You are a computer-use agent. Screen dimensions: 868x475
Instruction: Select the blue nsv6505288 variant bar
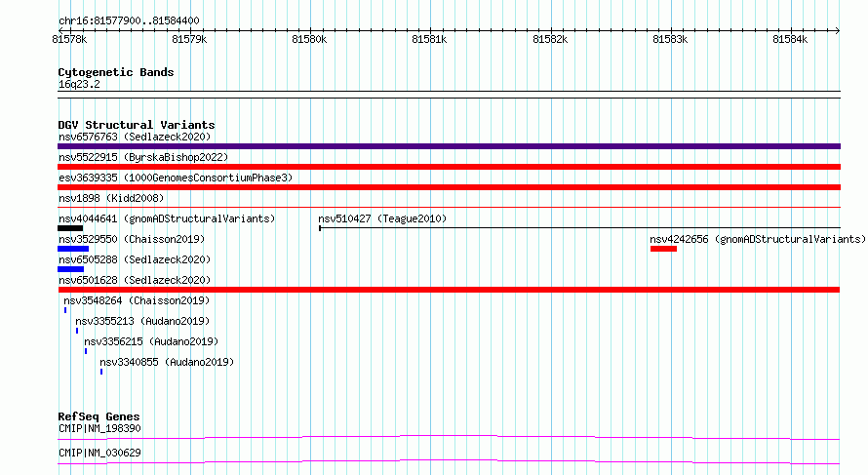(x=71, y=269)
